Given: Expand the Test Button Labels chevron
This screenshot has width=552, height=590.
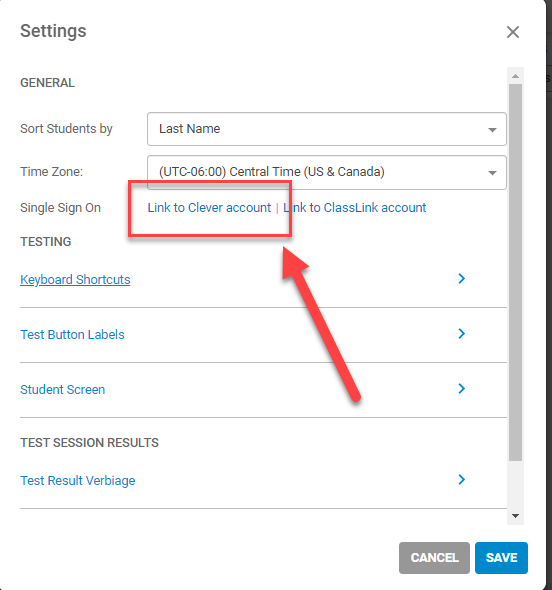Looking at the screenshot, I should (462, 334).
